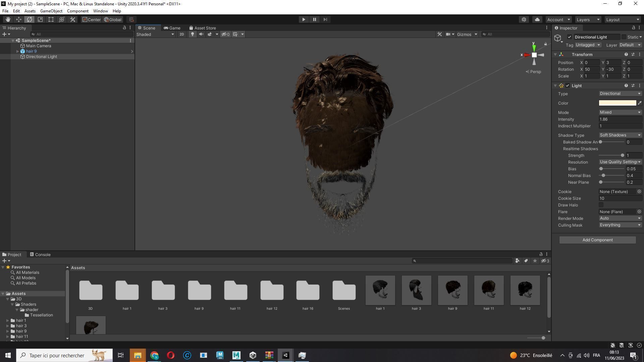The image size is (644, 362).
Task: Toggle scene lighting bulb icon
Action: [x=192, y=34]
